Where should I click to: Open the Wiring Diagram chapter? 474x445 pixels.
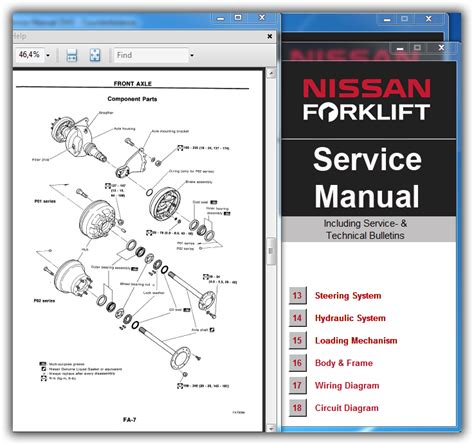(x=347, y=386)
